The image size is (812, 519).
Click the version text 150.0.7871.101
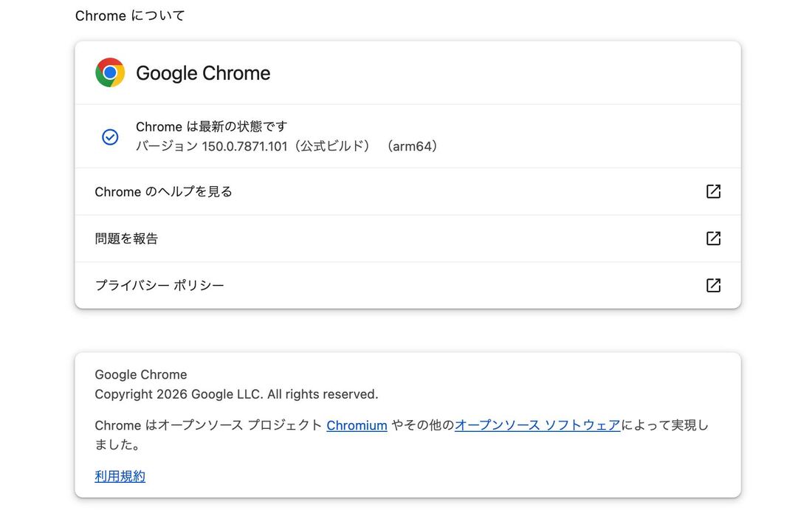point(244,147)
